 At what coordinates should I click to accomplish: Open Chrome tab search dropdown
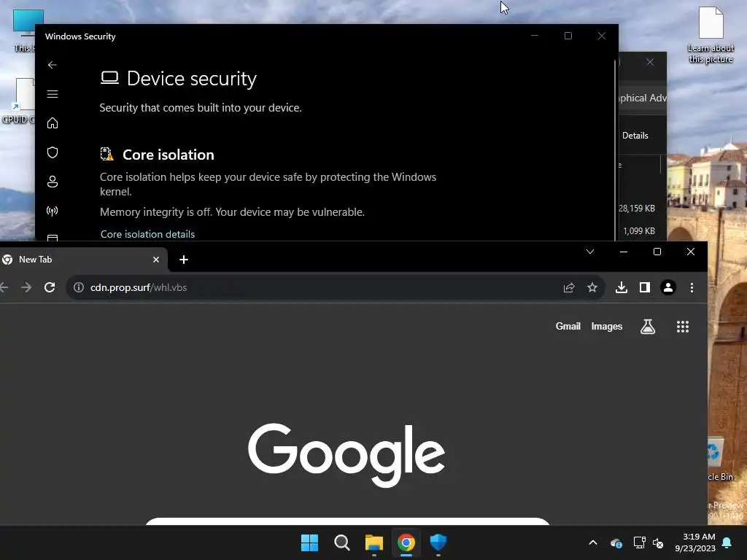point(589,252)
